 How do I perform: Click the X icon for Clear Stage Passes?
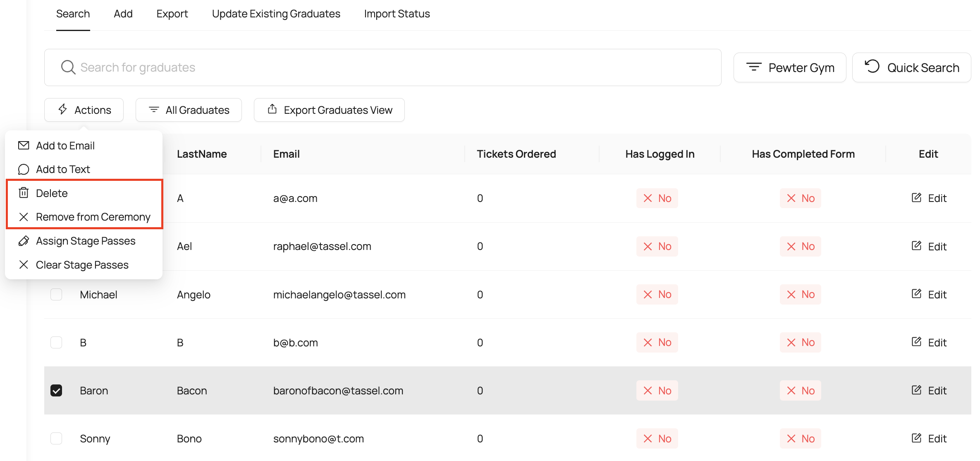(24, 264)
